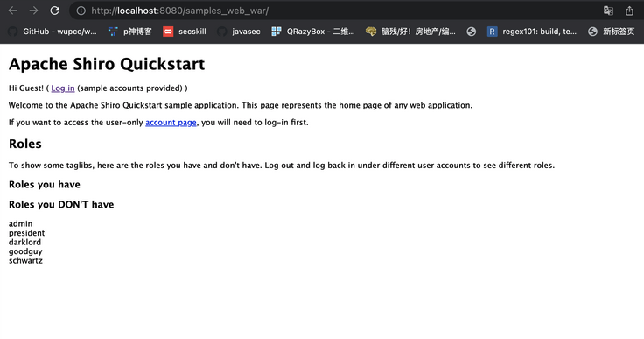This screenshot has height=339, width=644.
Task: Click the admin role text
Action: [20, 223]
